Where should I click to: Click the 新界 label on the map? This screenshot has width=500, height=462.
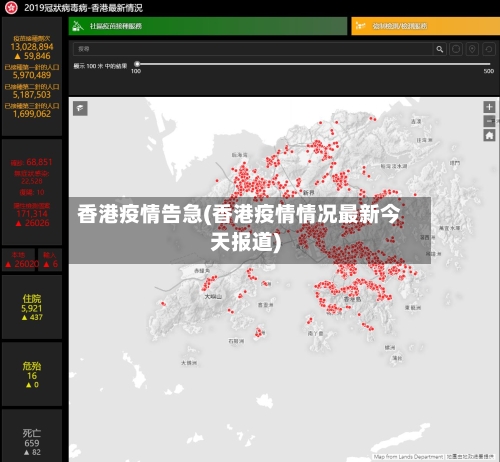point(309,192)
